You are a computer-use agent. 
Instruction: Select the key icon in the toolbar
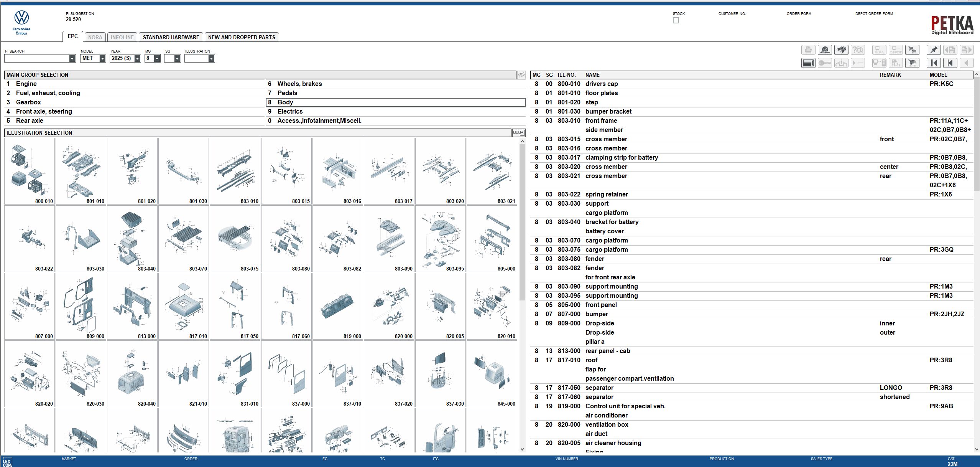pyautogui.click(x=825, y=63)
